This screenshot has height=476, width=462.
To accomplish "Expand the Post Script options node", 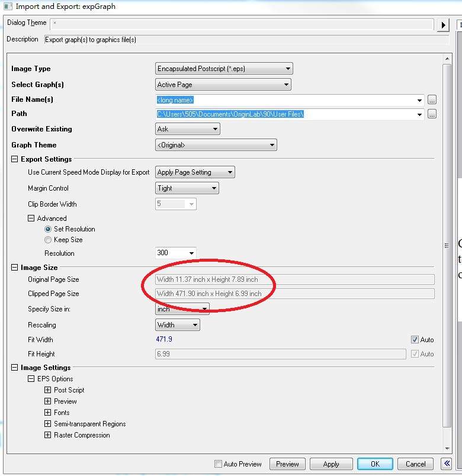I will [48, 390].
